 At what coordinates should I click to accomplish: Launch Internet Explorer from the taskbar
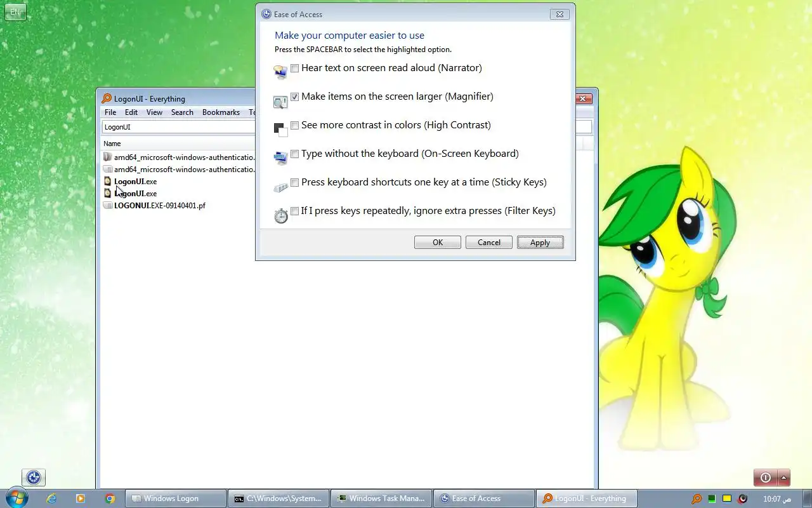pos(51,498)
